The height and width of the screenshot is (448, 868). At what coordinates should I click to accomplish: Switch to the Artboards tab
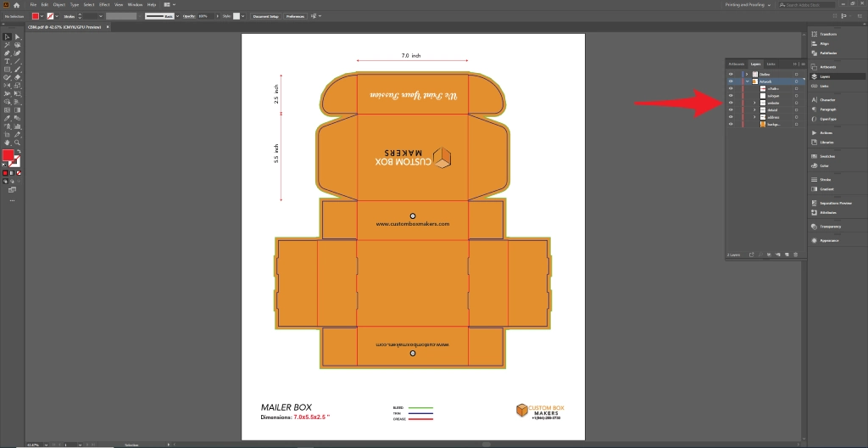pyautogui.click(x=736, y=64)
